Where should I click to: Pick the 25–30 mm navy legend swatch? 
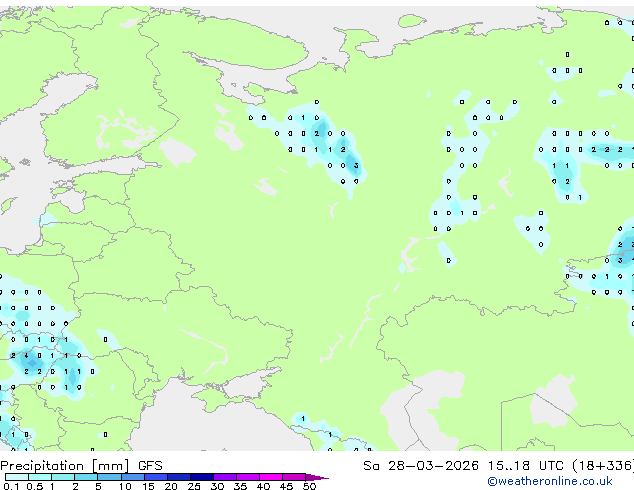pos(202,477)
